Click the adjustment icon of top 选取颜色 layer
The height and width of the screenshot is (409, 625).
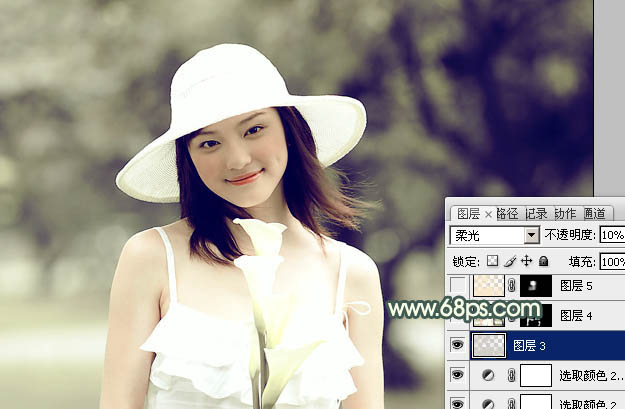pos(488,374)
